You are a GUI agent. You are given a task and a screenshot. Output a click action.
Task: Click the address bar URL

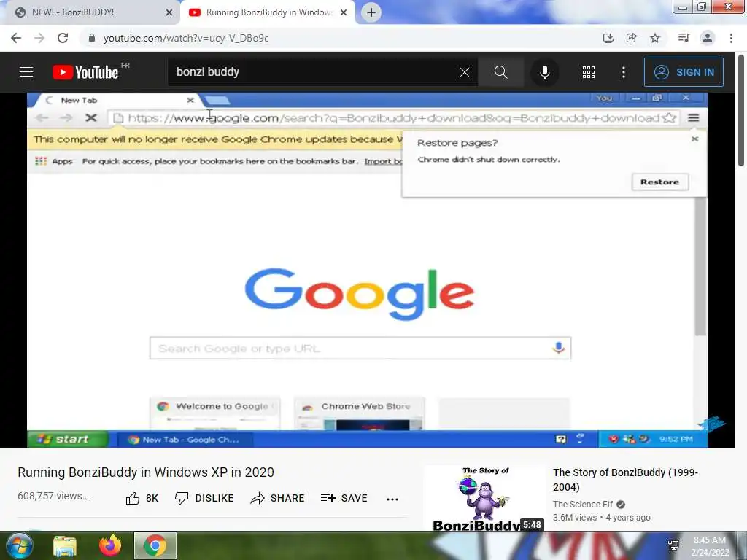point(186,38)
